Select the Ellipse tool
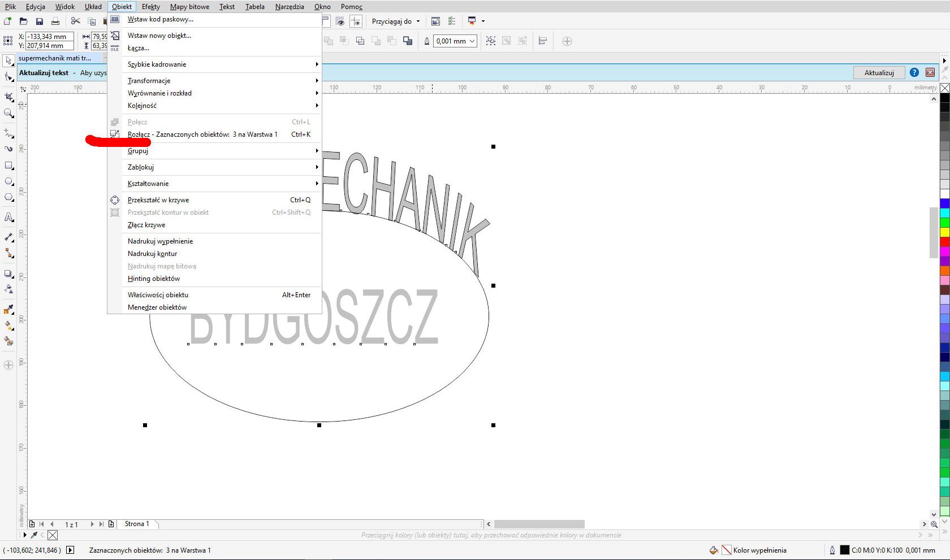This screenshot has height=560, width=950. (8, 181)
